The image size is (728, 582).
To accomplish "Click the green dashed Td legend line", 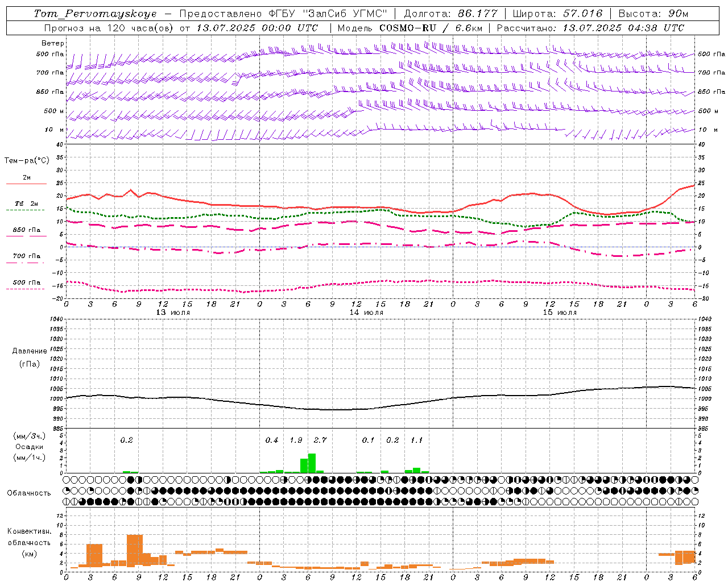I will click(25, 210).
